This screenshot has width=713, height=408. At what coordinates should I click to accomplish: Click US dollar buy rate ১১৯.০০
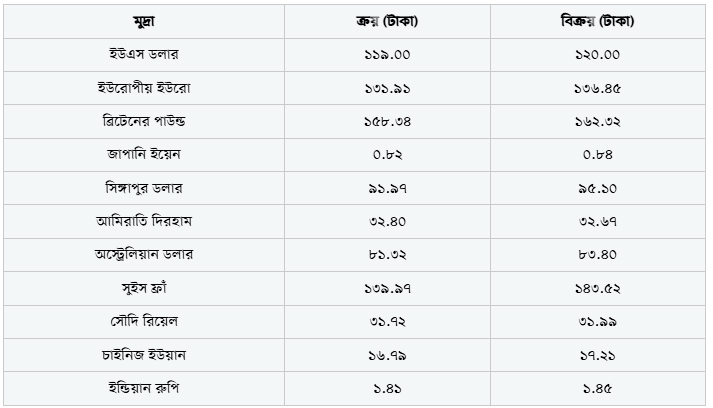click(x=387, y=55)
